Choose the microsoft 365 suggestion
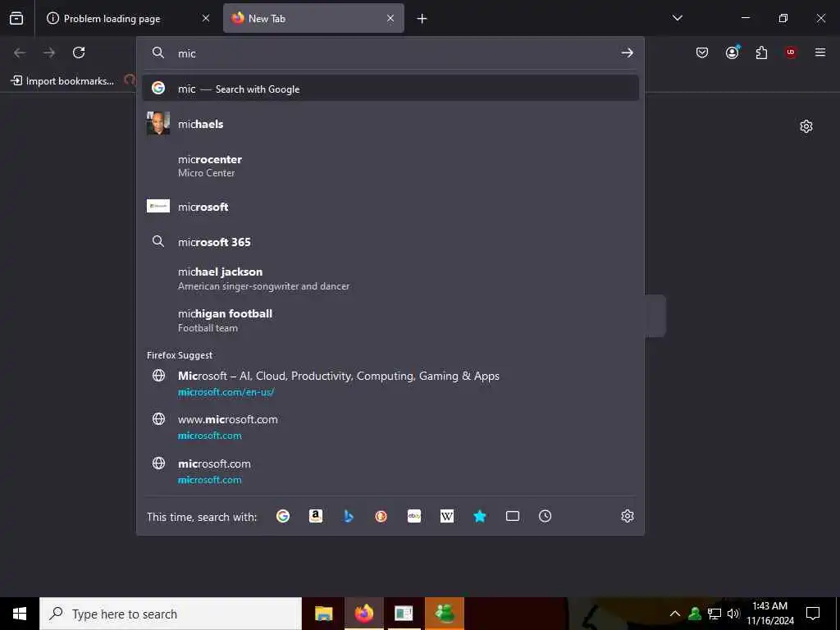Screen dimensions: 840x630 (390, 242)
